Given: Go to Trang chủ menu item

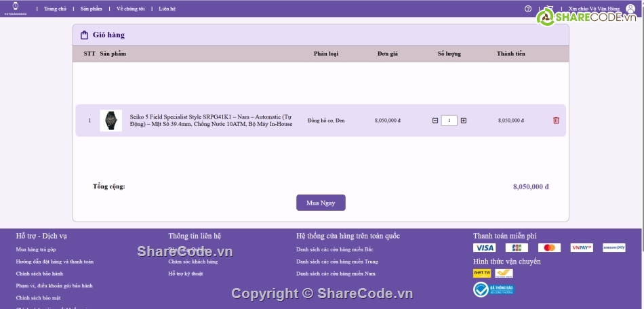Looking at the screenshot, I should [55, 9].
